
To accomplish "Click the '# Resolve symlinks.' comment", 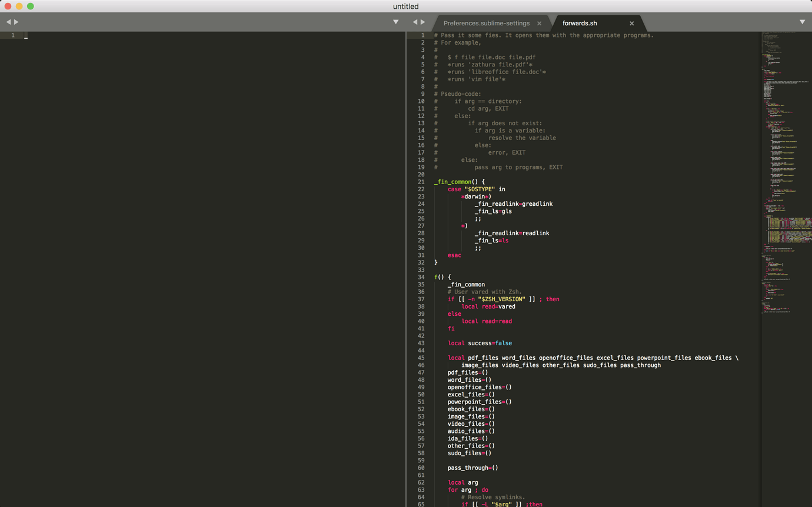I will click(x=493, y=497).
